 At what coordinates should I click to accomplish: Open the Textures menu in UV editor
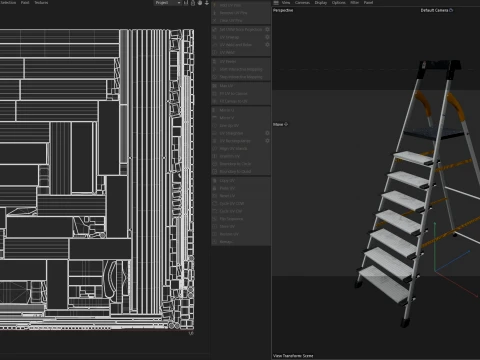tap(41, 2)
